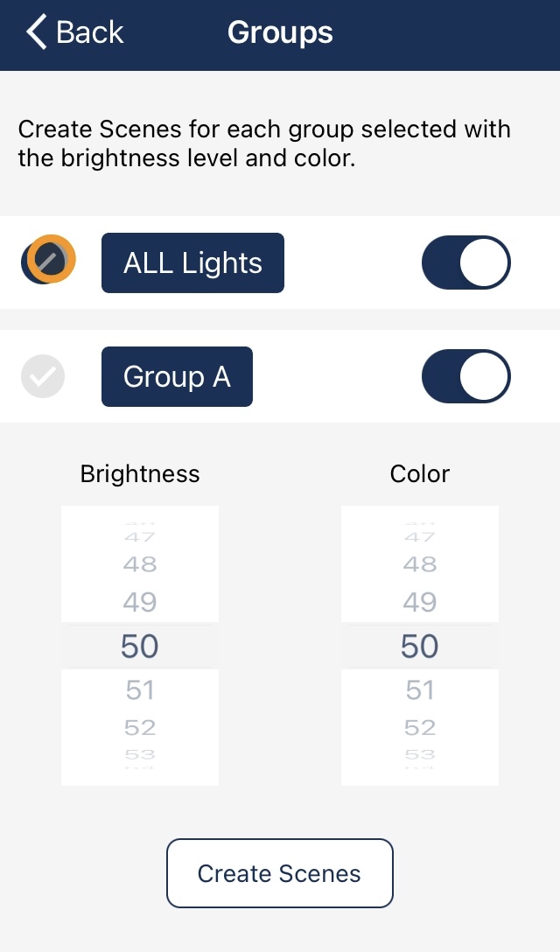
Task: Tap the selected 50 Brightness value
Action: [140, 647]
